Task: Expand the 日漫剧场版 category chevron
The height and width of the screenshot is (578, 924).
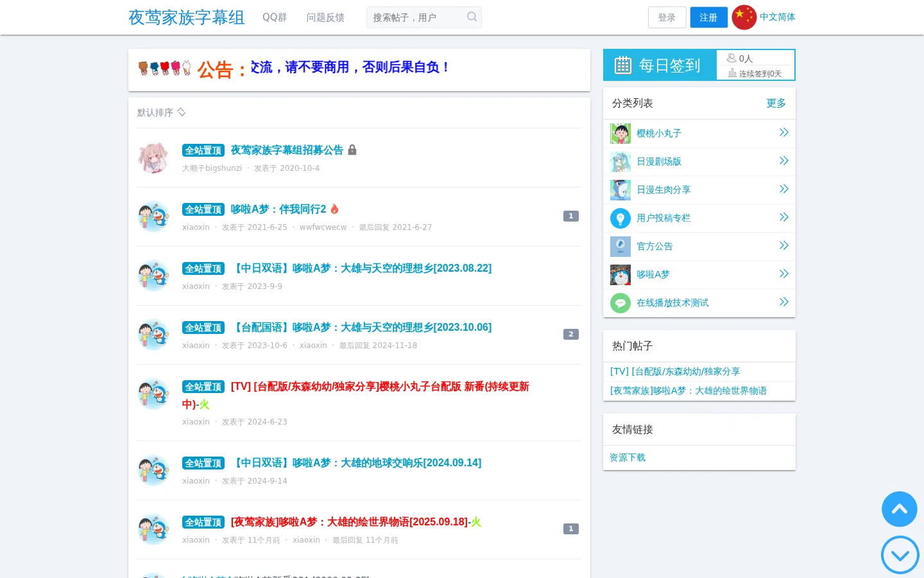Action: click(783, 161)
